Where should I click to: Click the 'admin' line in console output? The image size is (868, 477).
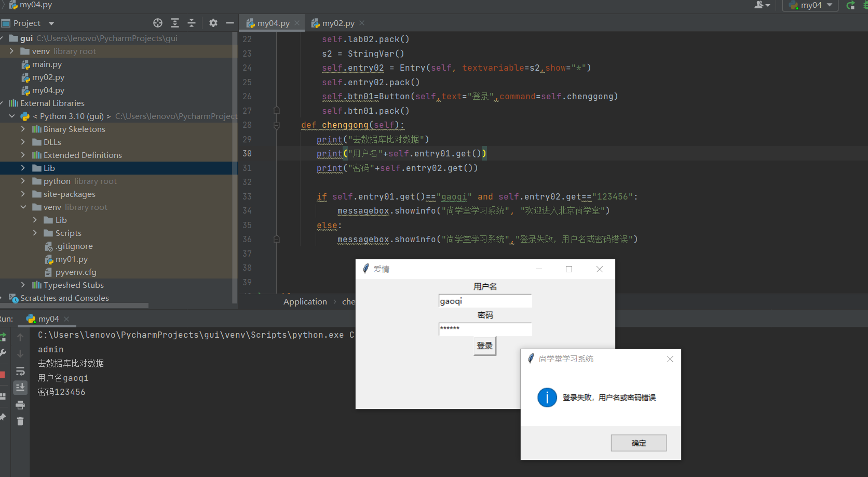(x=50, y=349)
